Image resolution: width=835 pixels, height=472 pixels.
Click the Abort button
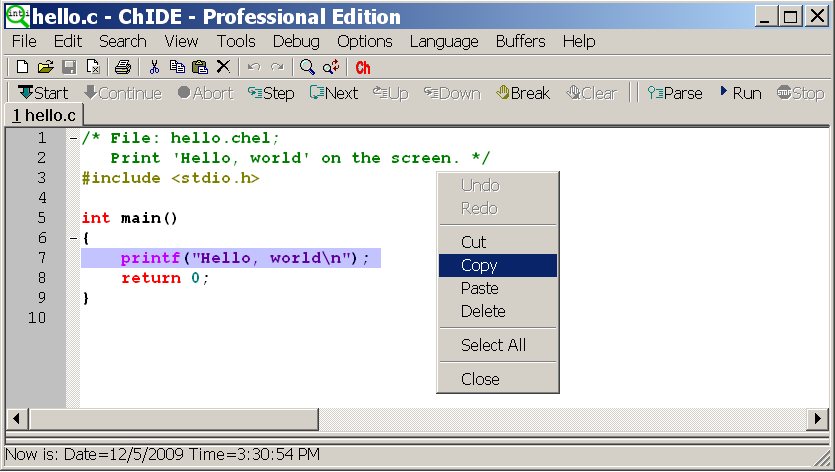(x=206, y=93)
